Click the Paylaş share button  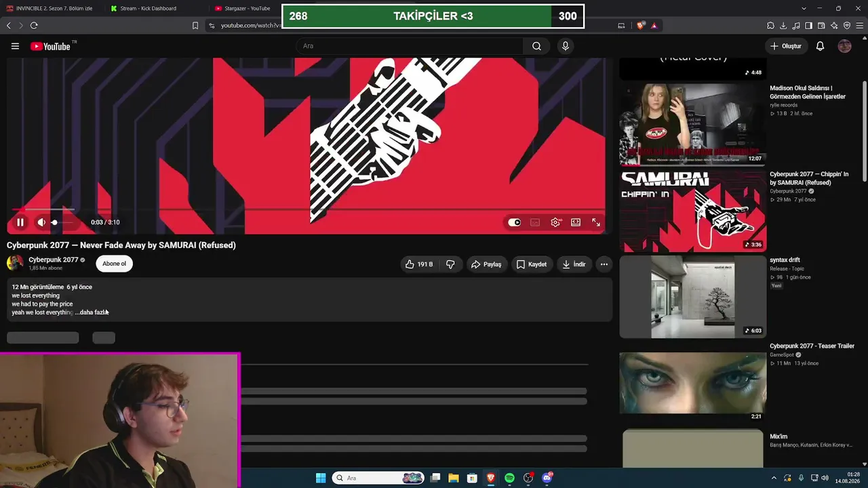pos(486,264)
